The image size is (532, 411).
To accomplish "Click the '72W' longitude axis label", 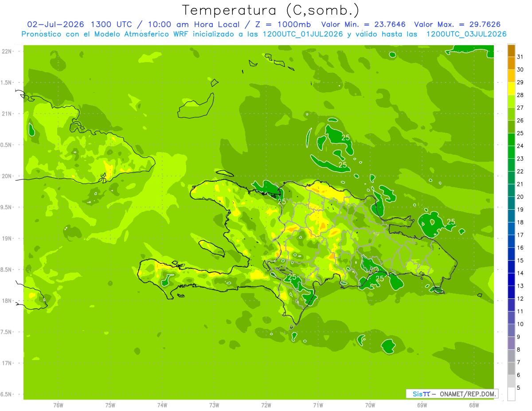I will (x=266, y=405).
